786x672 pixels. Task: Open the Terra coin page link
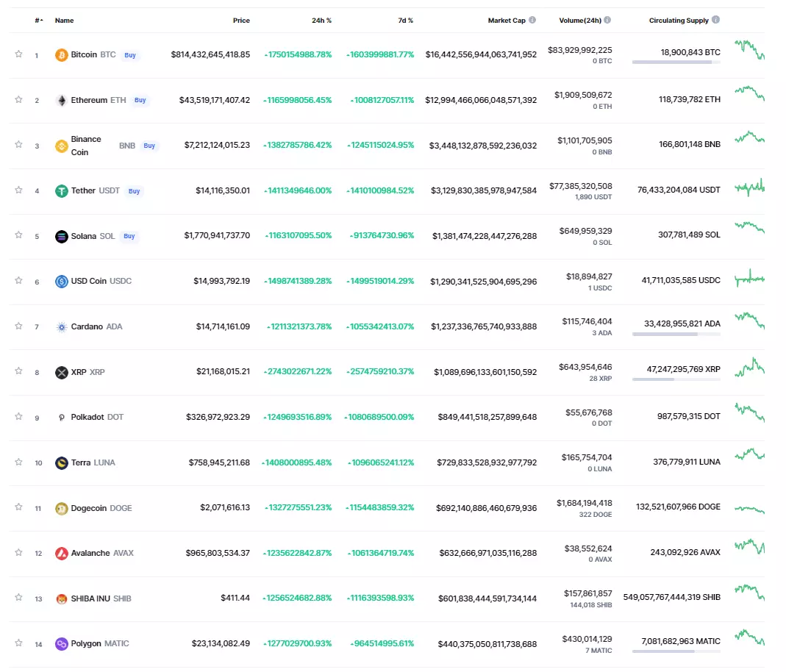click(x=93, y=462)
